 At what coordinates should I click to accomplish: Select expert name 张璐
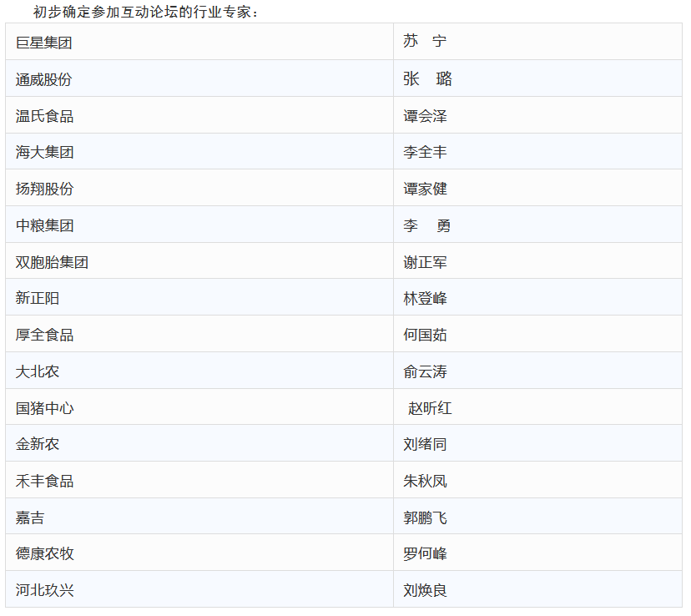point(427,79)
